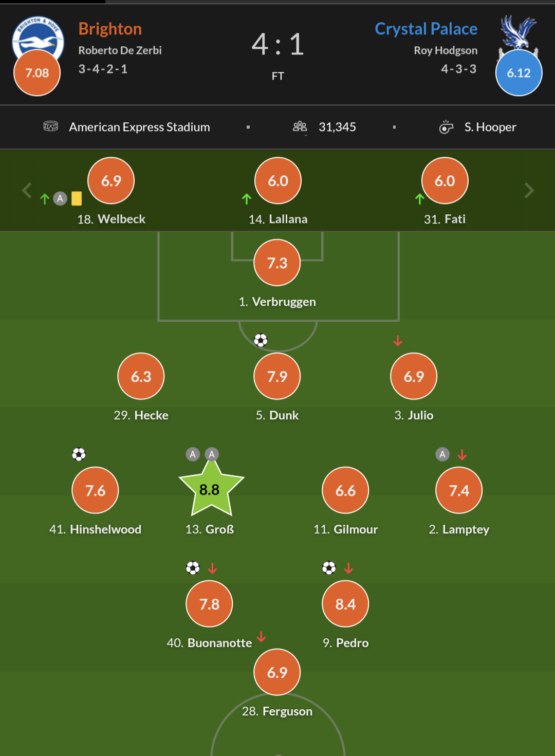The image size is (555, 756).
Task: Open substitute Lallana's 6.0 rating
Action: pos(278,180)
